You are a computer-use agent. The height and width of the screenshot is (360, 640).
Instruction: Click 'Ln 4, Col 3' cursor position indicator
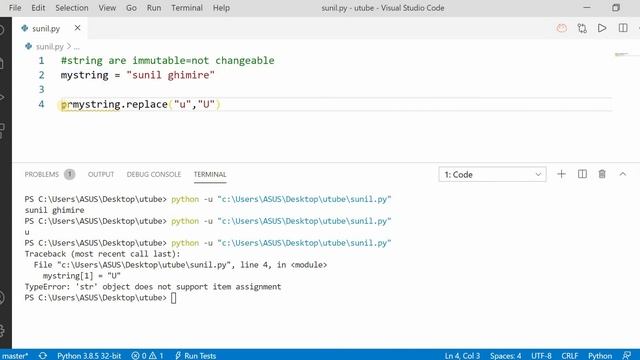point(462,356)
